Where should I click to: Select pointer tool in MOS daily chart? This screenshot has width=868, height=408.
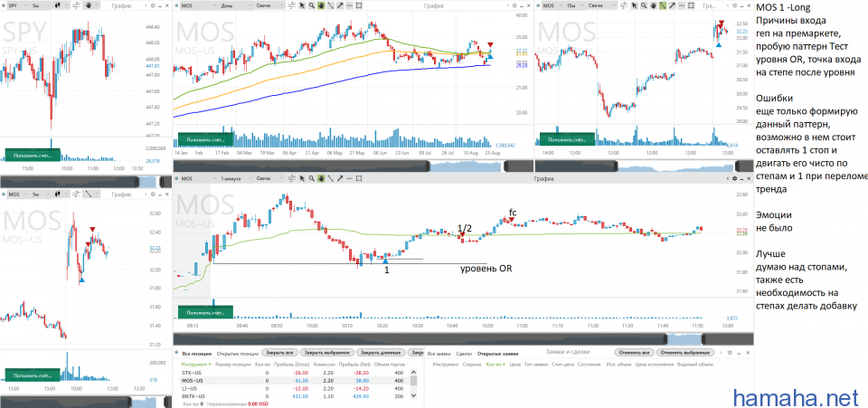[302, 5]
